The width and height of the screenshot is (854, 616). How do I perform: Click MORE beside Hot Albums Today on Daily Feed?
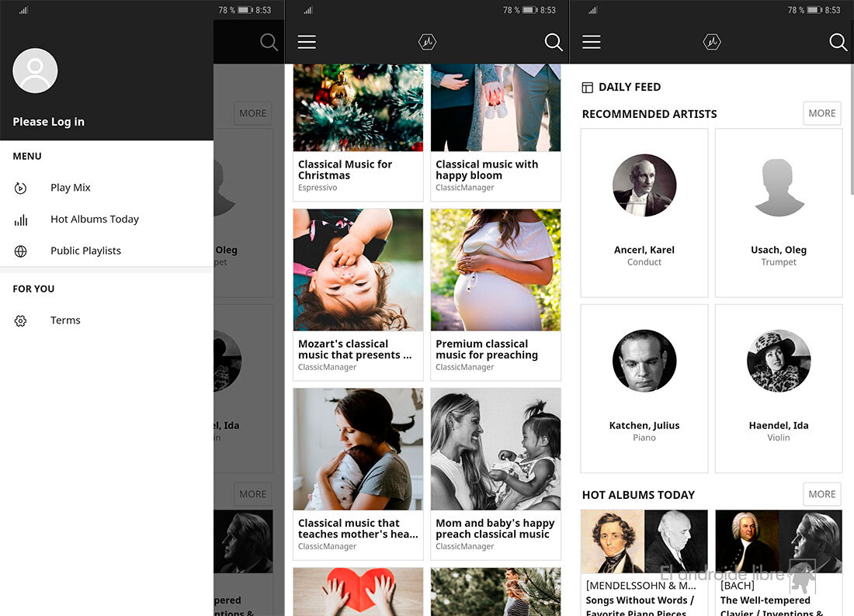821,494
